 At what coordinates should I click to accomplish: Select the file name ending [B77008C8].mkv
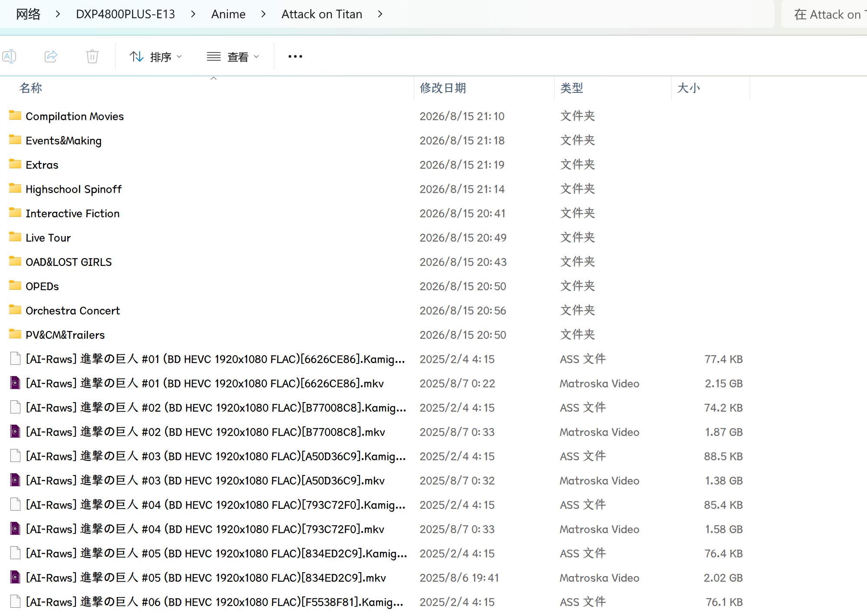coord(206,432)
